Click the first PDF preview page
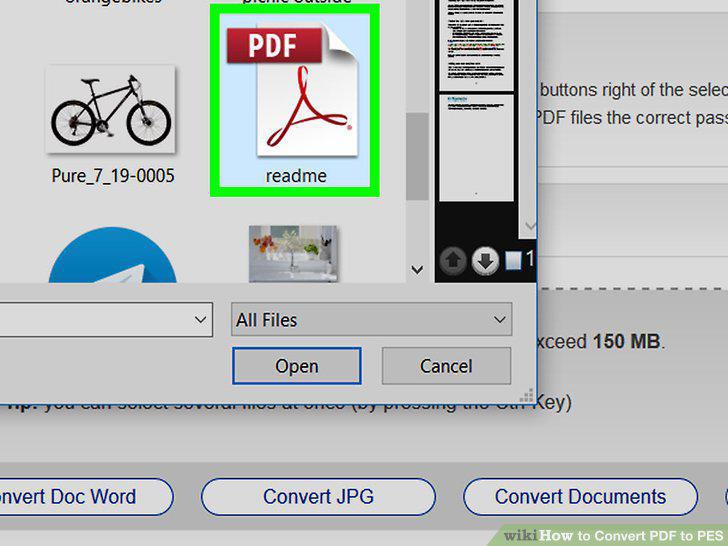This screenshot has height=546, width=728. (476, 45)
